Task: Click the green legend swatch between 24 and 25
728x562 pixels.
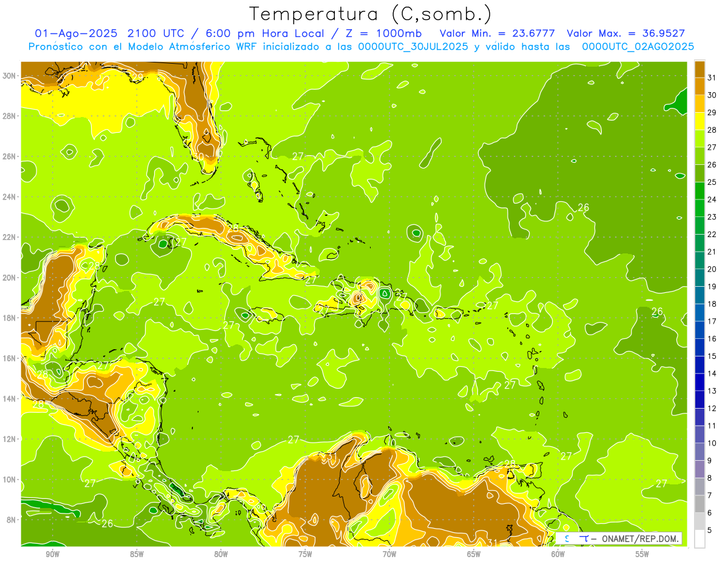Action: [x=699, y=190]
